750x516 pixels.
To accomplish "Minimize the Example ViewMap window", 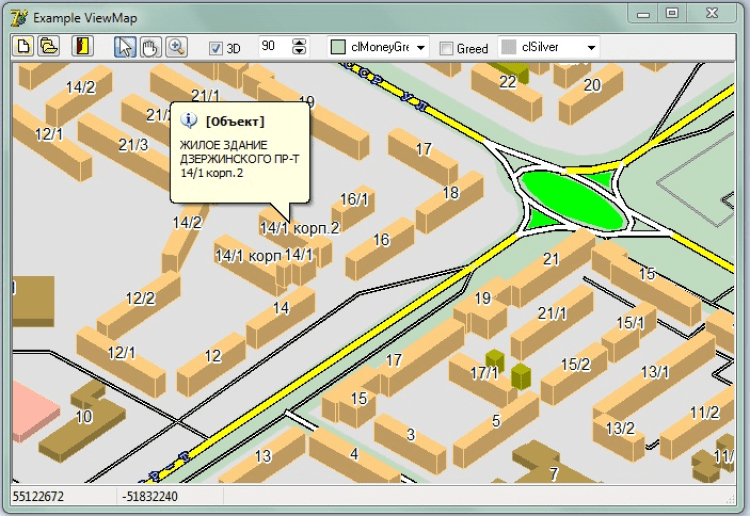I will 644,13.
